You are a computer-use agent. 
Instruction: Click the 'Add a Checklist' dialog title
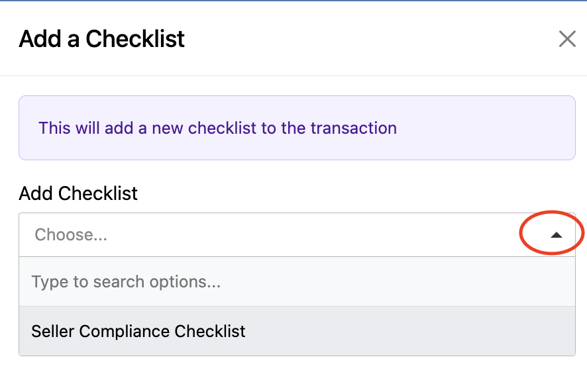[102, 39]
